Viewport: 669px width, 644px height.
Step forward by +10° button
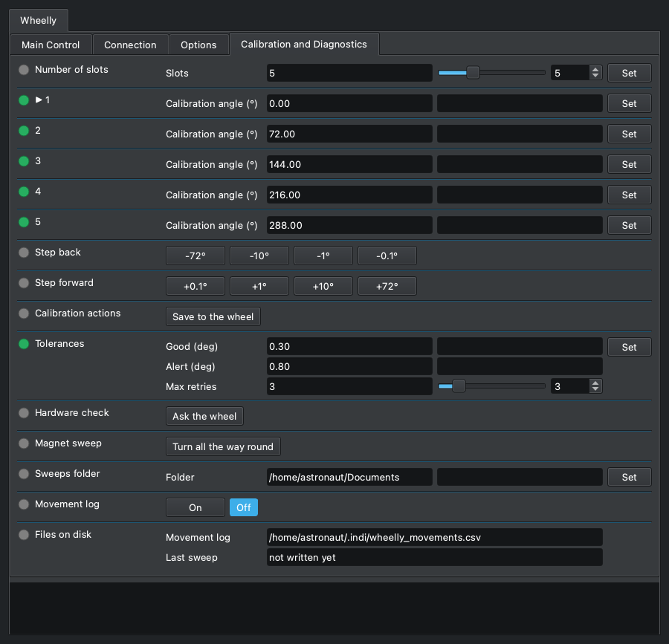[323, 286]
